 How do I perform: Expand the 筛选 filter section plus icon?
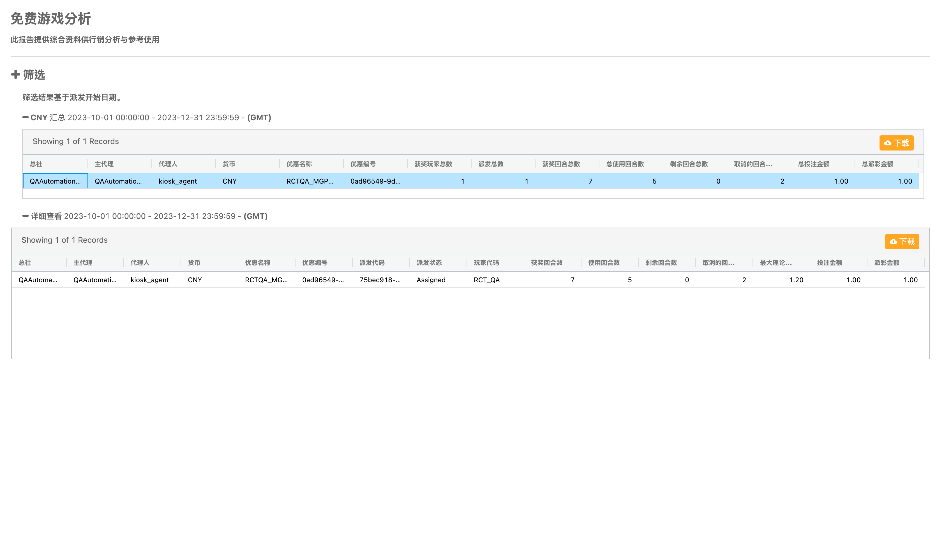pos(15,74)
